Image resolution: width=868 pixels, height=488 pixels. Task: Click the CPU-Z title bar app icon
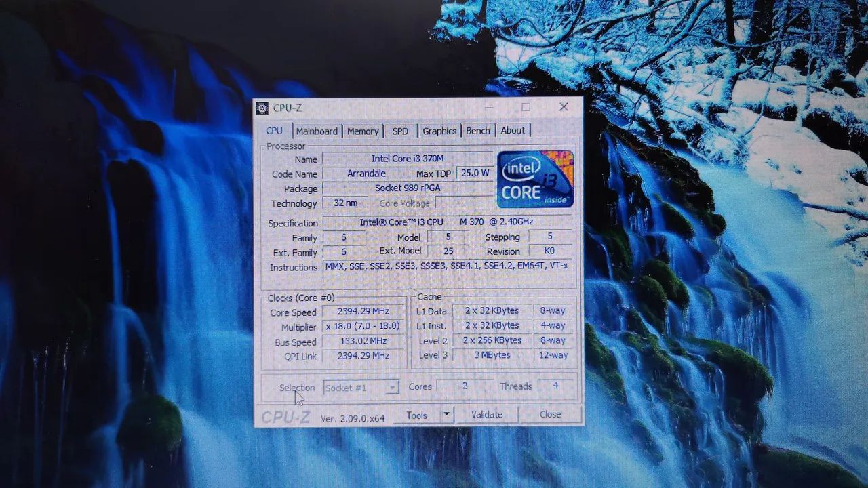262,108
